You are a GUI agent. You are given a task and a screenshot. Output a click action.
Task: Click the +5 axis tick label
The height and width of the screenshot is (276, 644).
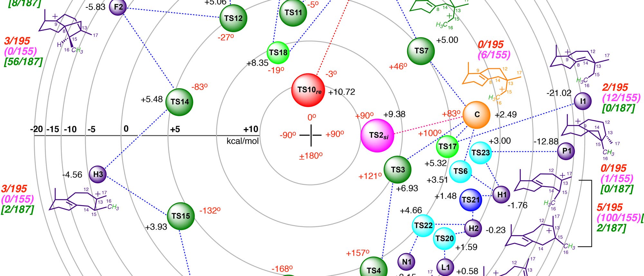tap(175, 129)
